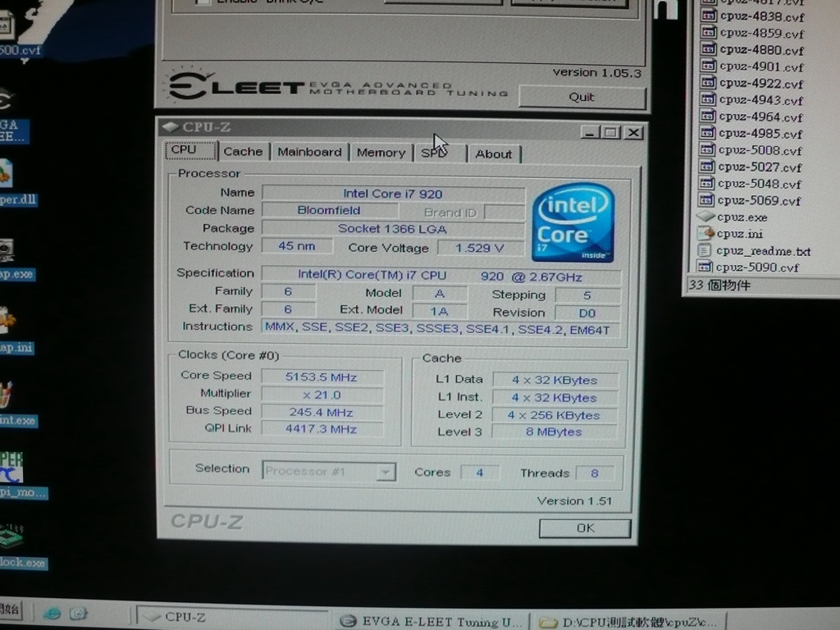Screen dimensions: 840x630
Task: Select cpuz-4901.cvf file icon
Action: pyautogui.click(x=708, y=66)
